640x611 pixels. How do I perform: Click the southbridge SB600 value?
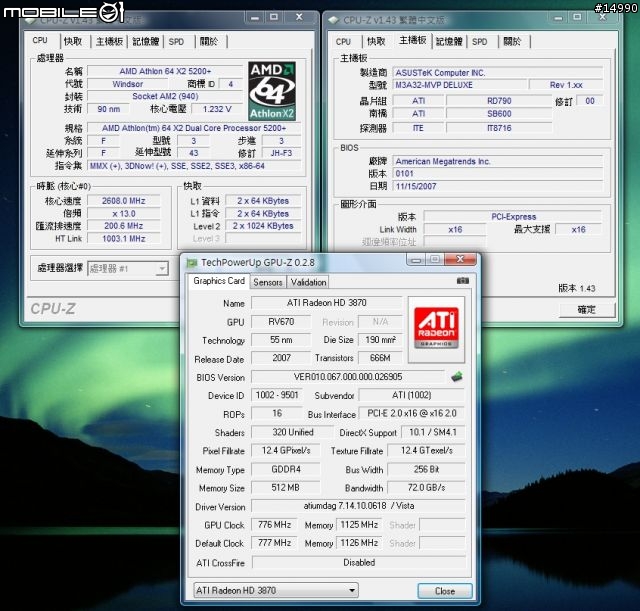pos(499,113)
